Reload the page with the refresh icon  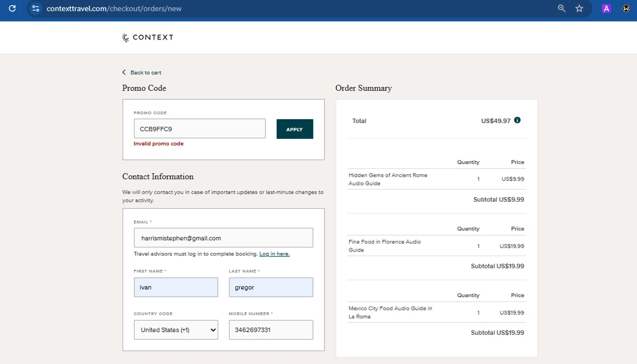(12, 8)
